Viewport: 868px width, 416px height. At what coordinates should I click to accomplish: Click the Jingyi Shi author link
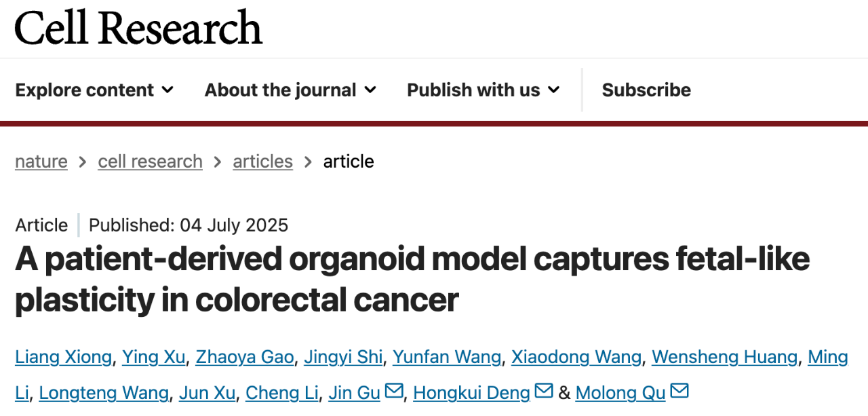tap(343, 357)
